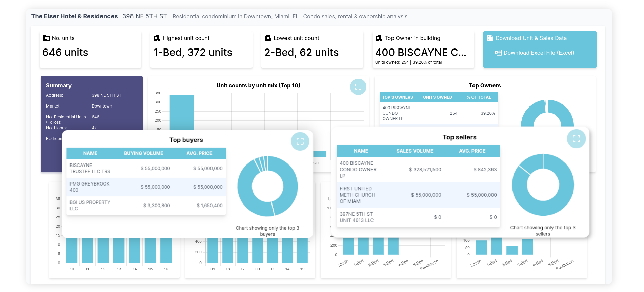Sort Top sellers by NAME column header

[x=361, y=151]
